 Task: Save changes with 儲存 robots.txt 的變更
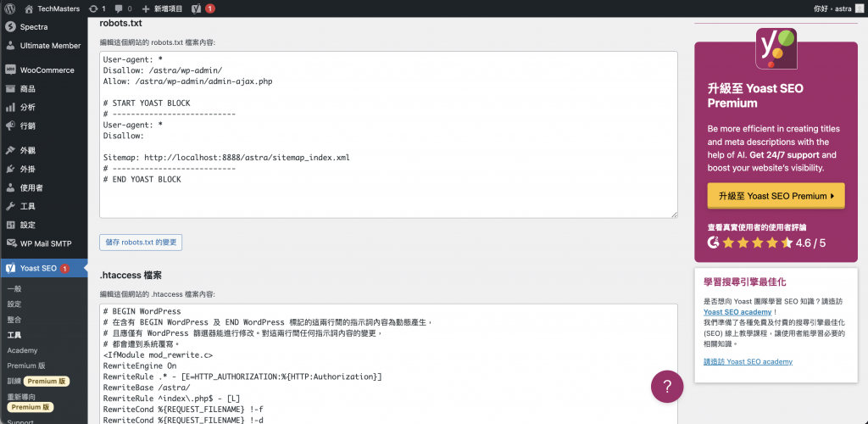tap(141, 243)
